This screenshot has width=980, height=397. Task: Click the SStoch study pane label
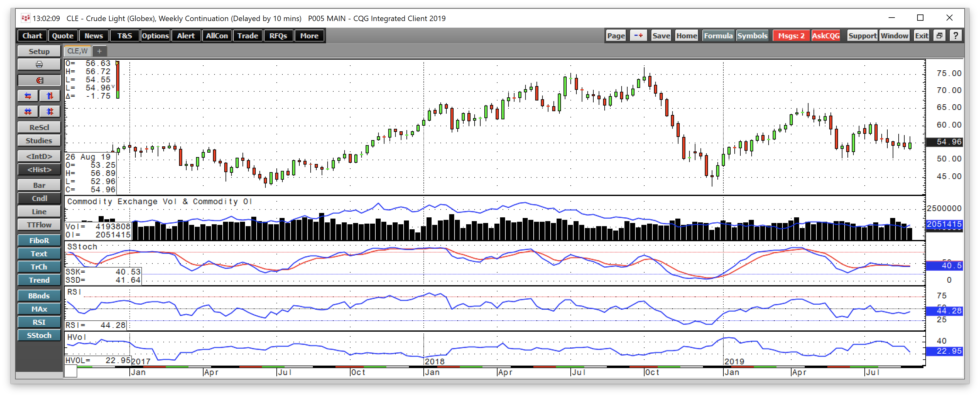coord(82,247)
